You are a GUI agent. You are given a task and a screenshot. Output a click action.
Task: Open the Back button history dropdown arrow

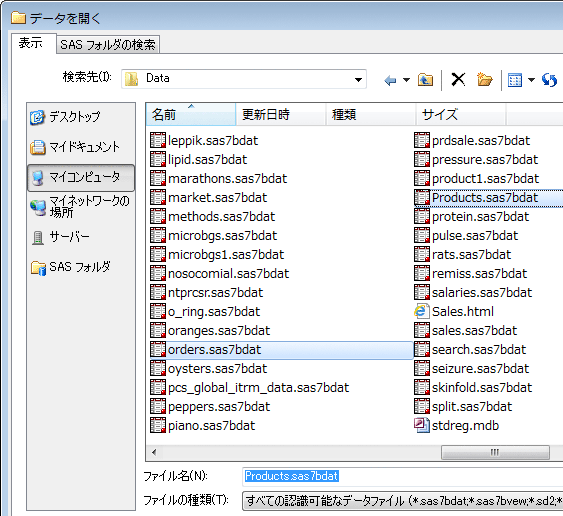tap(406, 80)
